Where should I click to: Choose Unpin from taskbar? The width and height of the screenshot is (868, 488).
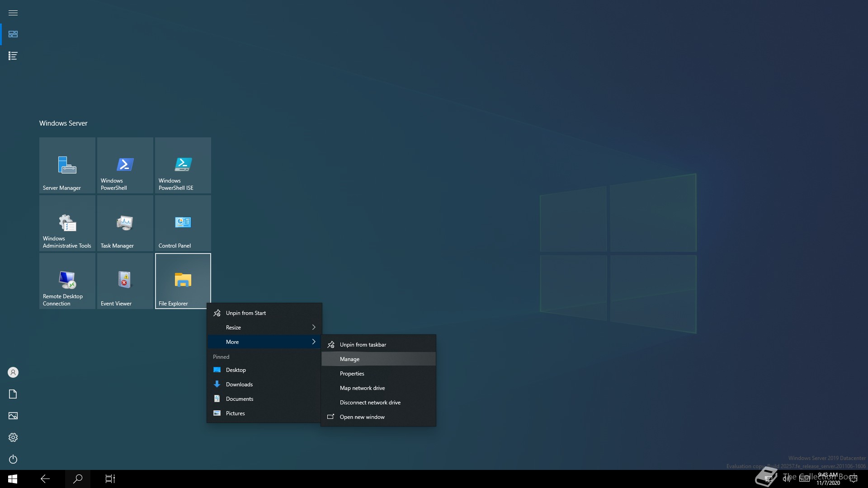[378, 345]
